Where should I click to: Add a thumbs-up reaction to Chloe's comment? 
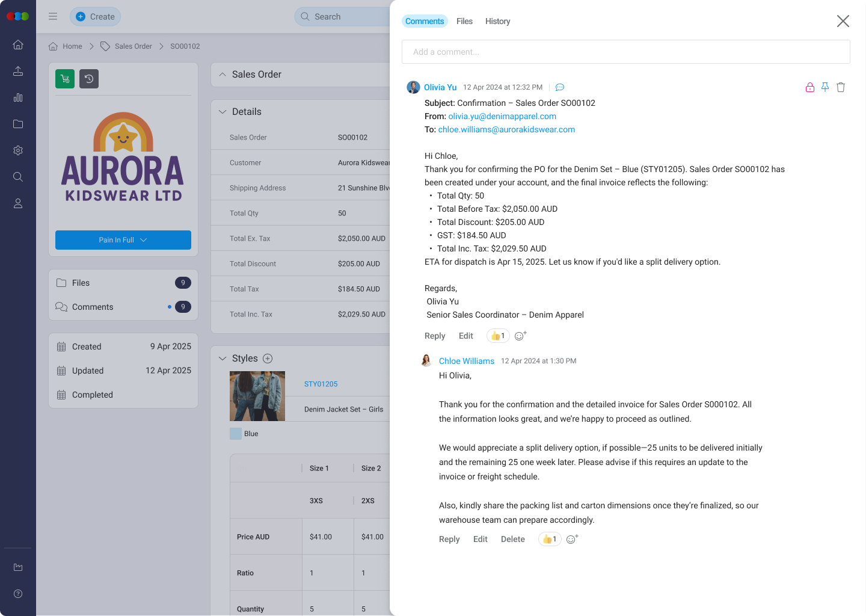pyautogui.click(x=549, y=539)
